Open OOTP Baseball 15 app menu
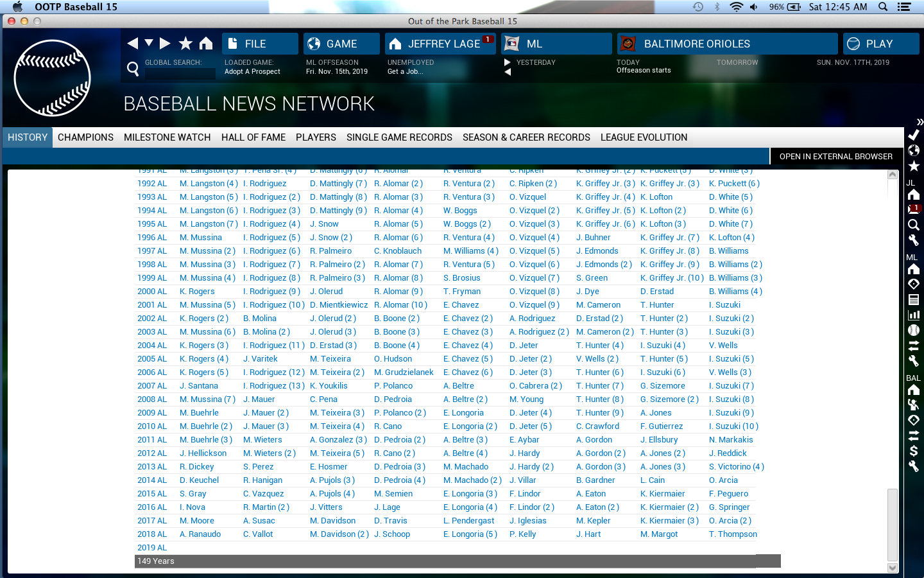This screenshot has width=924, height=578. [x=76, y=7]
